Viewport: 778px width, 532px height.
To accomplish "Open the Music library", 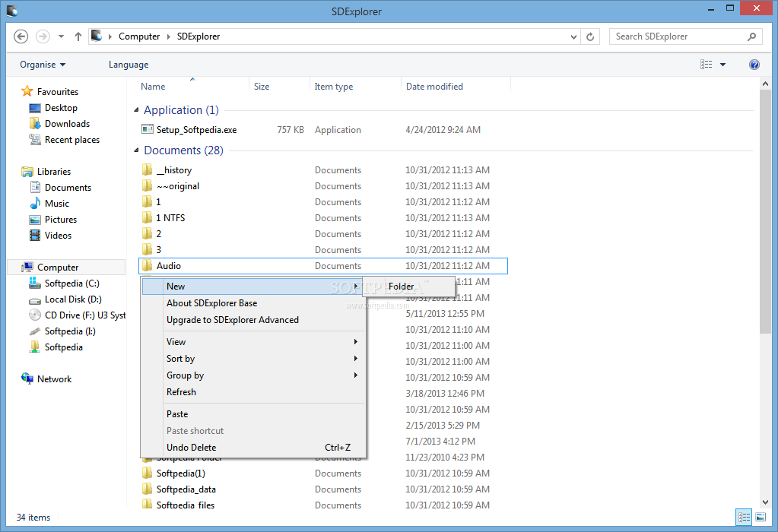I will tap(49, 203).
